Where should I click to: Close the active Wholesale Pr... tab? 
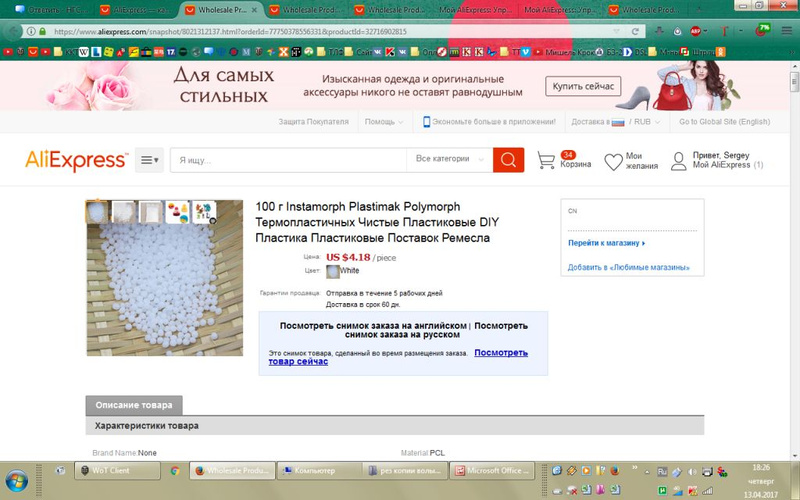coord(254,10)
